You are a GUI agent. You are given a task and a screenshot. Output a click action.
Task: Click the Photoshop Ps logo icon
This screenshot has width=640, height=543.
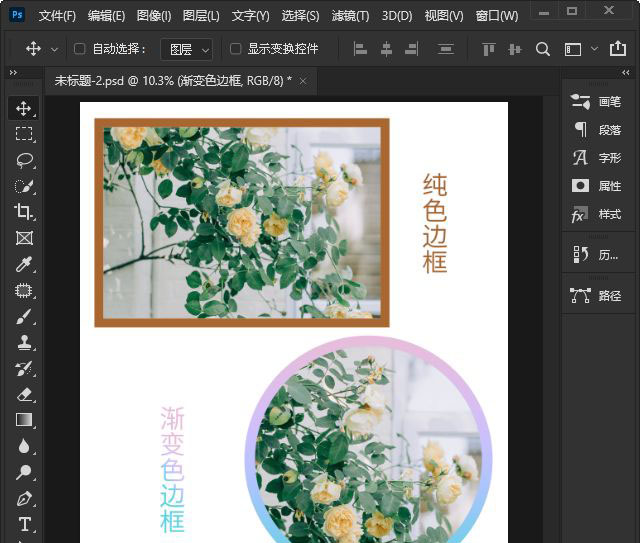coord(17,15)
